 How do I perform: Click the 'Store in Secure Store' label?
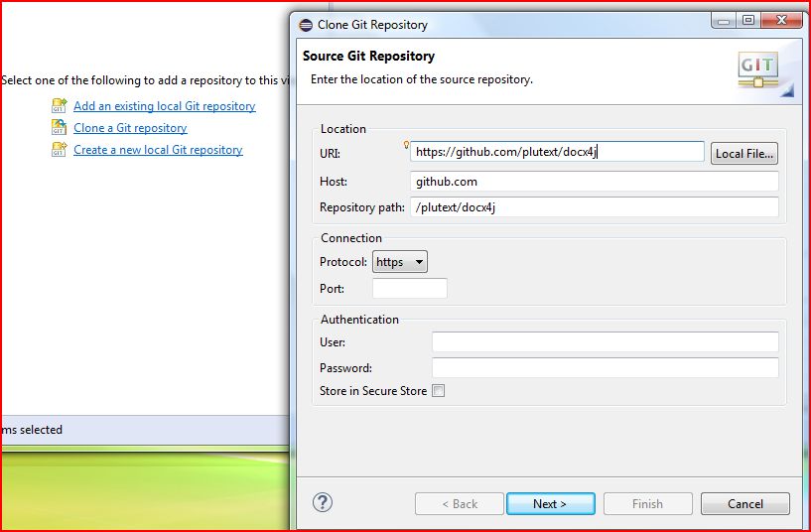tap(373, 391)
